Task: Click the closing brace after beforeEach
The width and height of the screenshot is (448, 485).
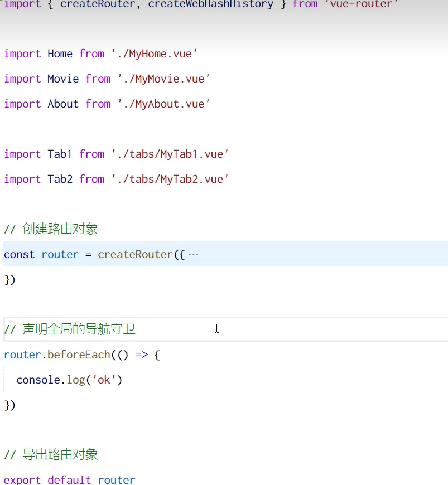Action: click(x=9, y=405)
